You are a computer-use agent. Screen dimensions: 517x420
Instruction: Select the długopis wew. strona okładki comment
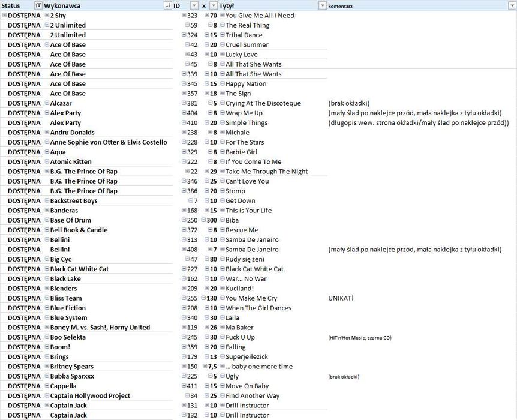(x=419, y=123)
